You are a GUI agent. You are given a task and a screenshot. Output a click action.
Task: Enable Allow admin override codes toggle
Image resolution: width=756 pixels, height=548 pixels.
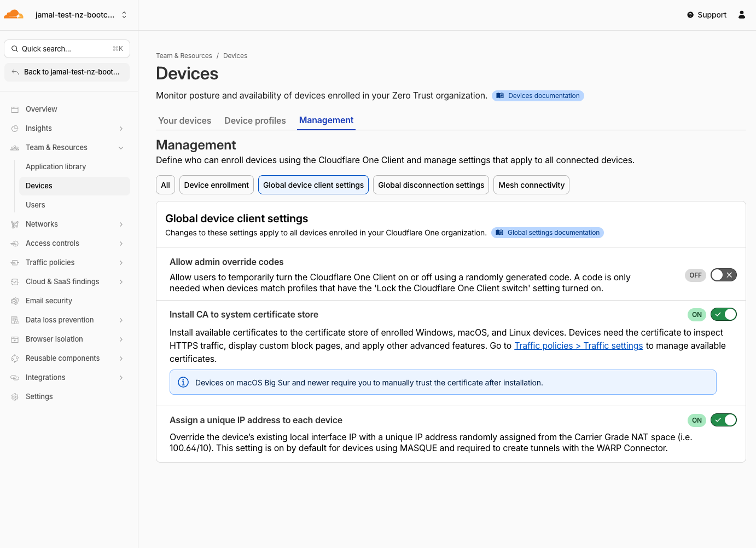click(723, 275)
